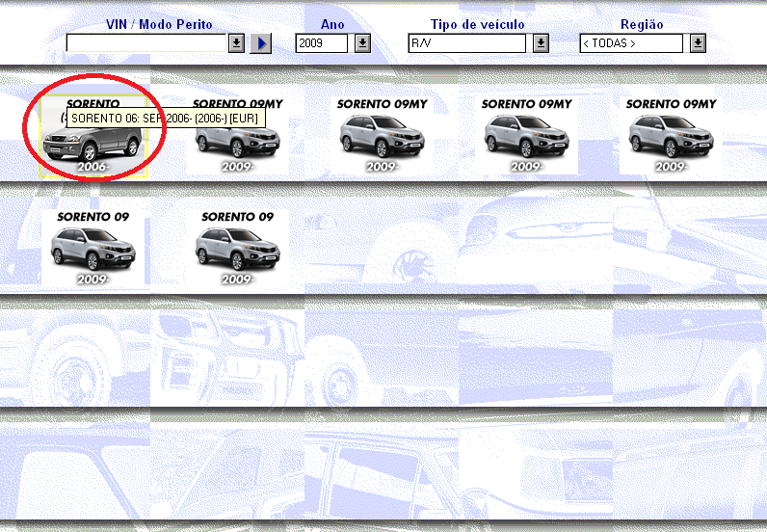Image resolution: width=767 pixels, height=532 pixels.
Task: Click the 'Região' heading label
Action: point(642,24)
